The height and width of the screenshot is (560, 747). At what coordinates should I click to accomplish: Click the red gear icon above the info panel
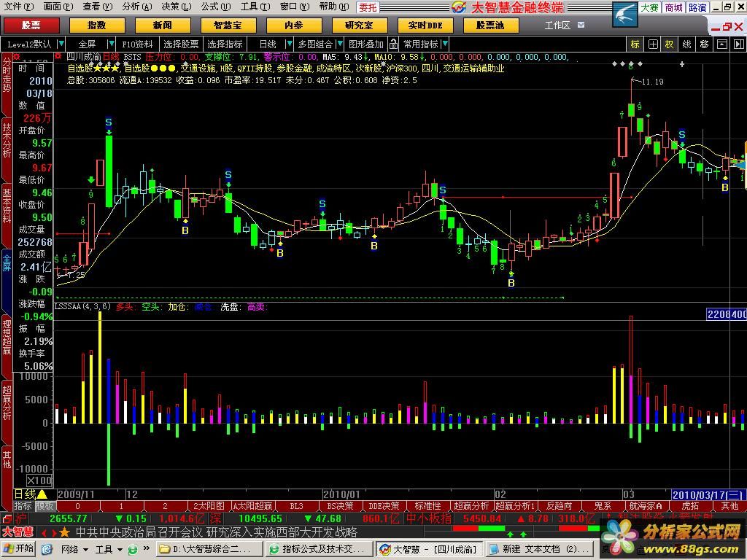point(7,56)
